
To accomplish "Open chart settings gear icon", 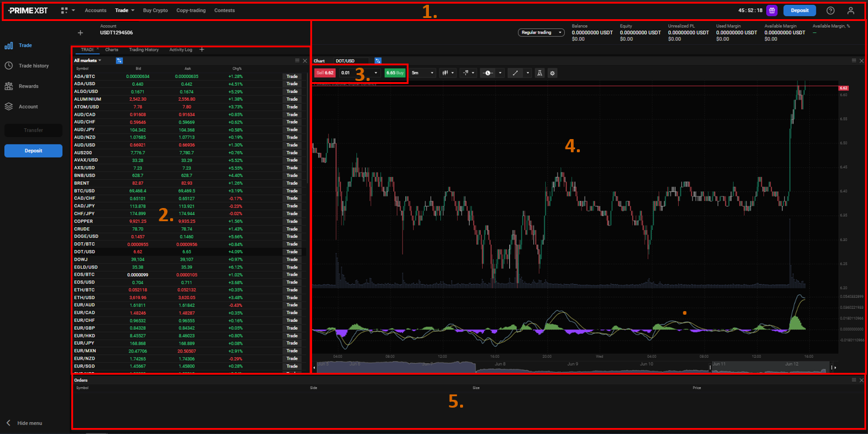I will (x=552, y=73).
